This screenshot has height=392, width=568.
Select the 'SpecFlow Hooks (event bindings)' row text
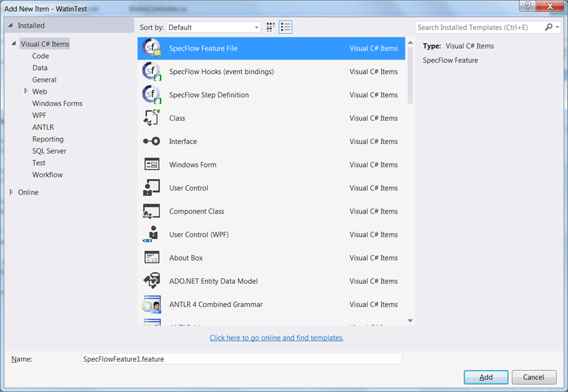221,72
